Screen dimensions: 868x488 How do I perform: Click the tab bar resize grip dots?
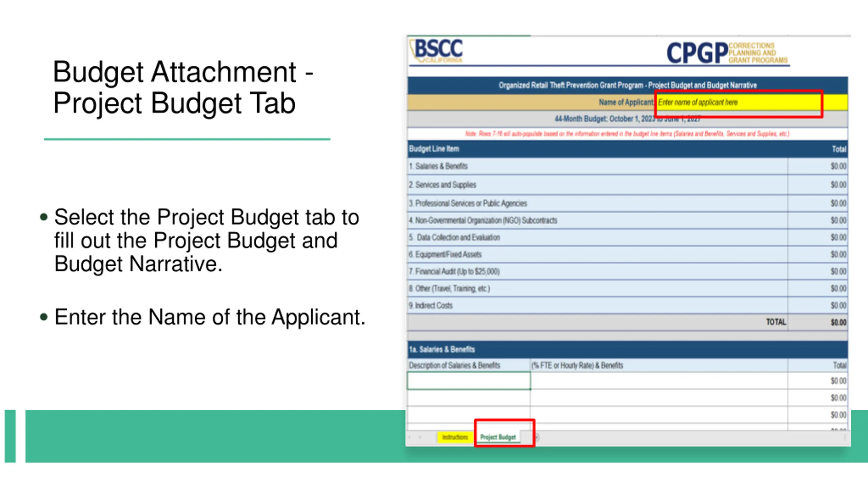click(x=844, y=438)
